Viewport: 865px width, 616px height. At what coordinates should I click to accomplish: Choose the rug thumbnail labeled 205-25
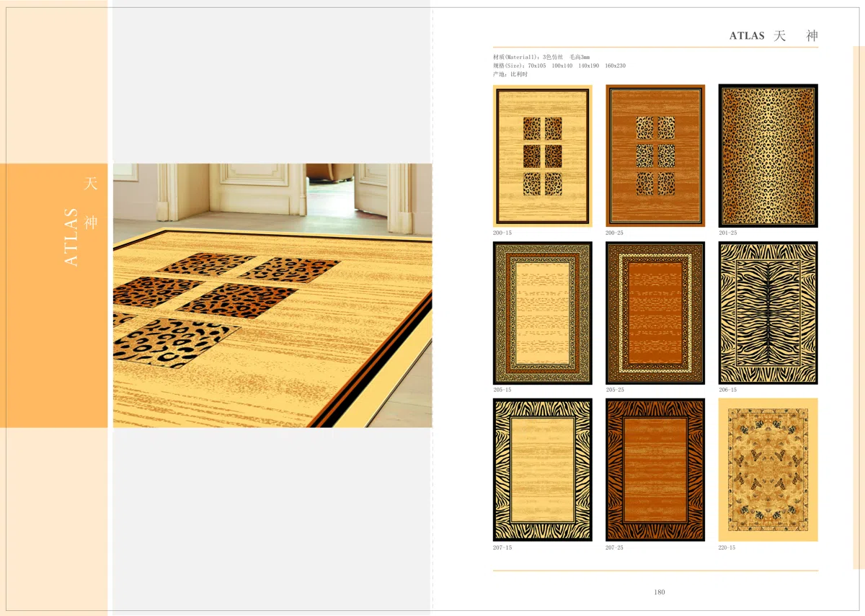coord(655,313)
